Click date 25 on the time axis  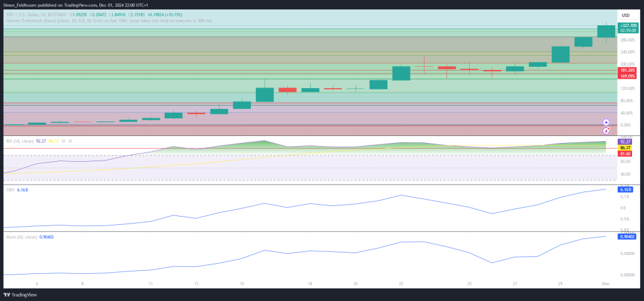pos(469,284)
